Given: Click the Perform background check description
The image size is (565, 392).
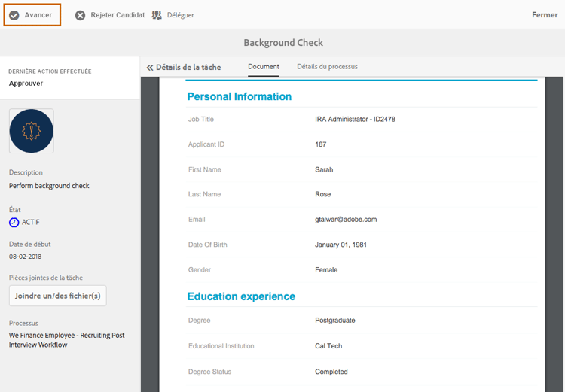Looking at the screenshot, I should point(49,186).
